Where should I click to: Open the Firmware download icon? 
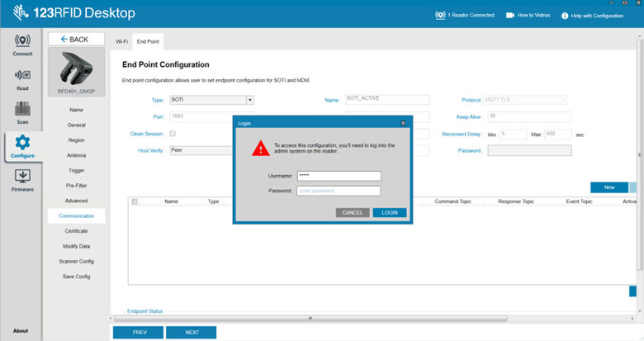point(22,176)
